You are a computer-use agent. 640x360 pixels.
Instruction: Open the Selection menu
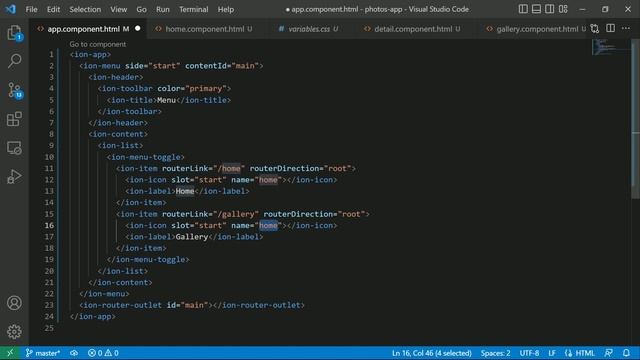[85, 9]
